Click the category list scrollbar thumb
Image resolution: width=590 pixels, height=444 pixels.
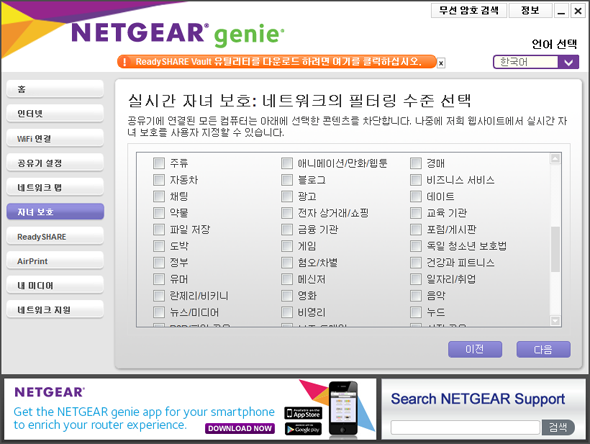[x=555, y=249]
